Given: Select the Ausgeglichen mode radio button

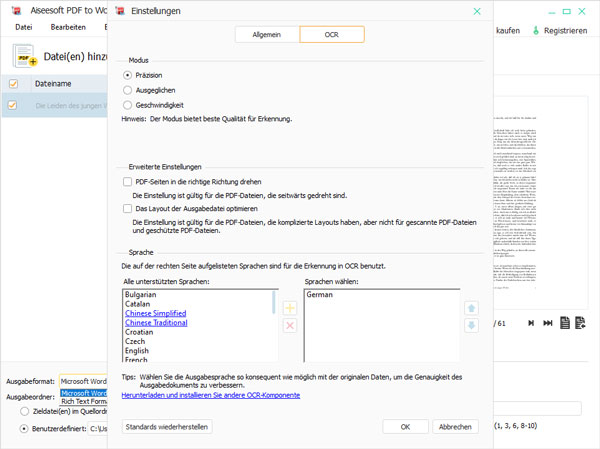Looking at the screenshot, I should click(127, 90).
